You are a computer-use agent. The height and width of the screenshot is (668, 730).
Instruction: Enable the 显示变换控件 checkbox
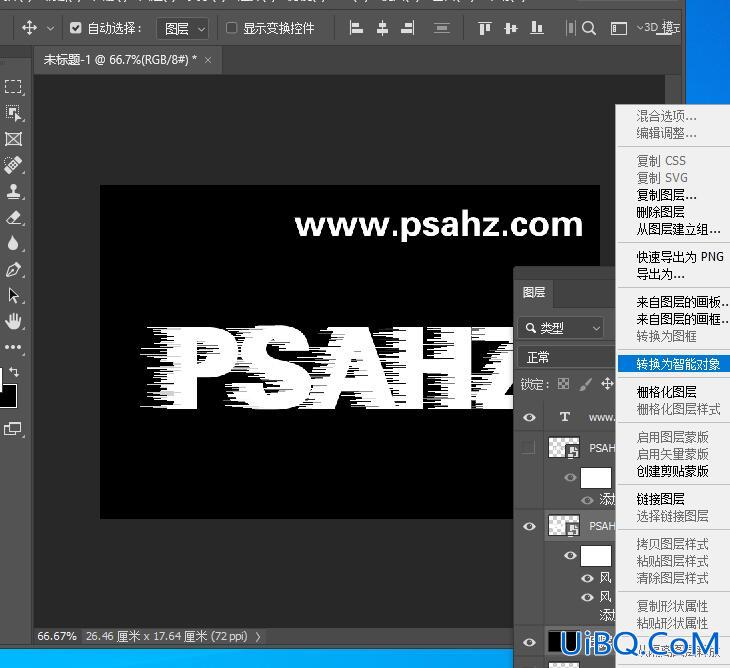231,28
